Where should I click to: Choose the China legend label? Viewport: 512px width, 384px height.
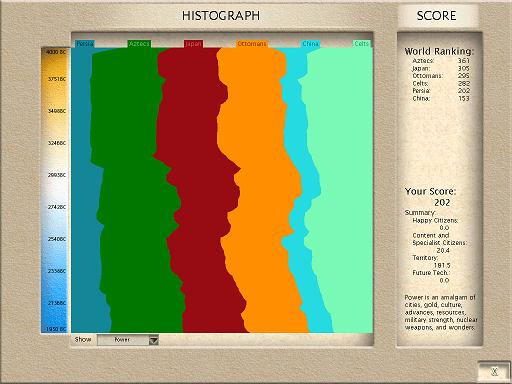tap(311, 44)
